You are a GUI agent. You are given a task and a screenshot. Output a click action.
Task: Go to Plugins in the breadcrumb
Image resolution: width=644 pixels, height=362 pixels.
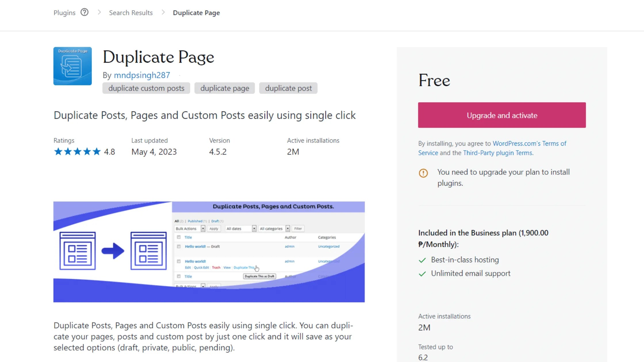click(x=64, y=13)
